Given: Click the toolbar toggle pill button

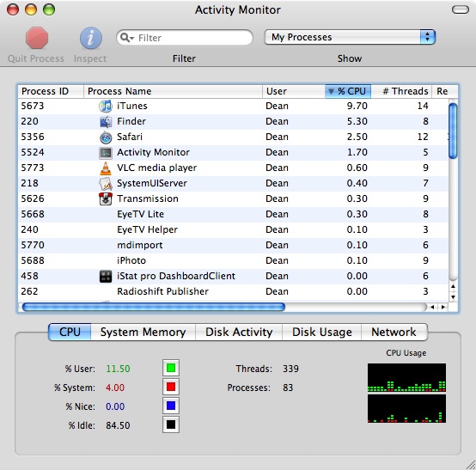Looking at the screenshot, I should click(461, 9).
